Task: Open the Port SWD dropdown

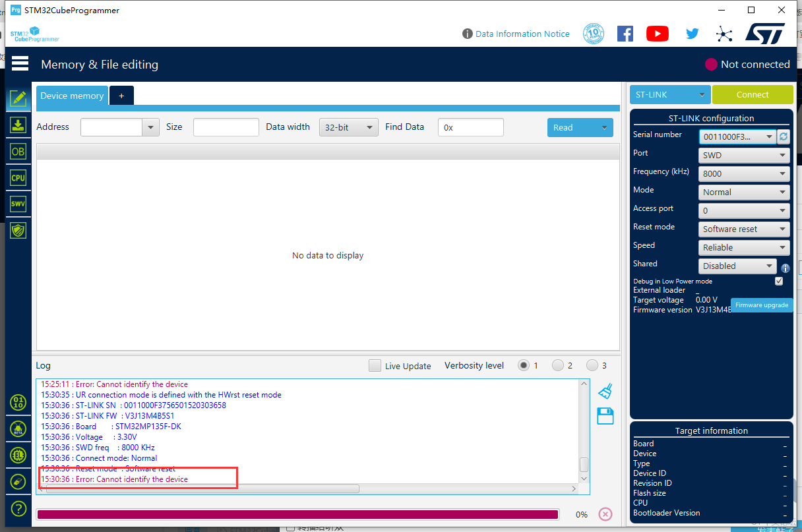Action: (744, 156)
